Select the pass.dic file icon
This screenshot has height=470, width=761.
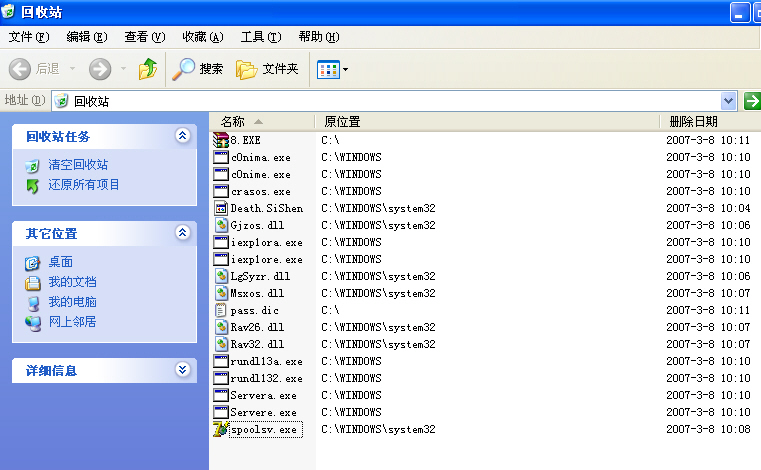click(221, 310)
